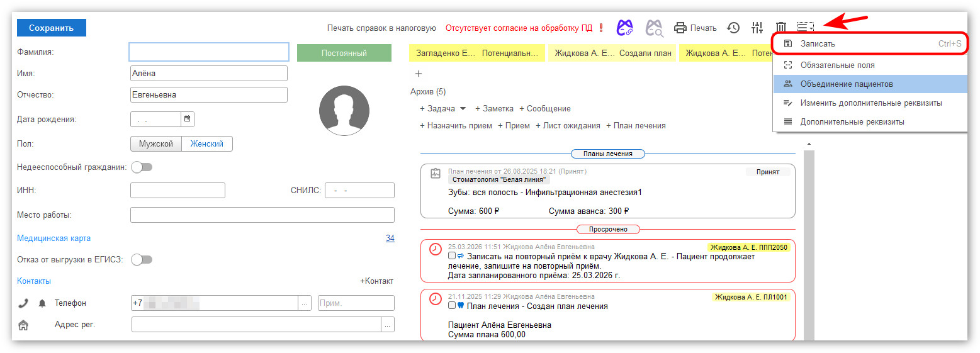Image resolution: width=980 pixels, height=353 pixels.
Task: Click the + План лечения action
Action: coord(636,126)
